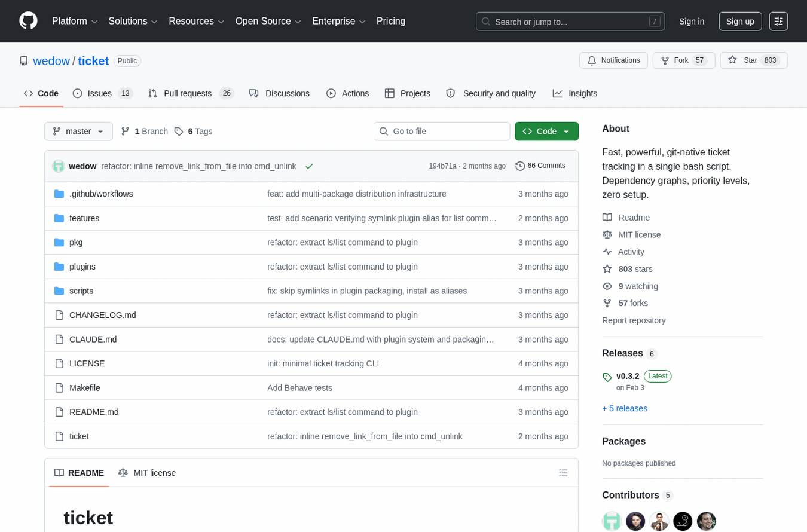Click the book icon beside Readme in About
The width and height of the screenshot is (807, 532).
tap(607, 218)
